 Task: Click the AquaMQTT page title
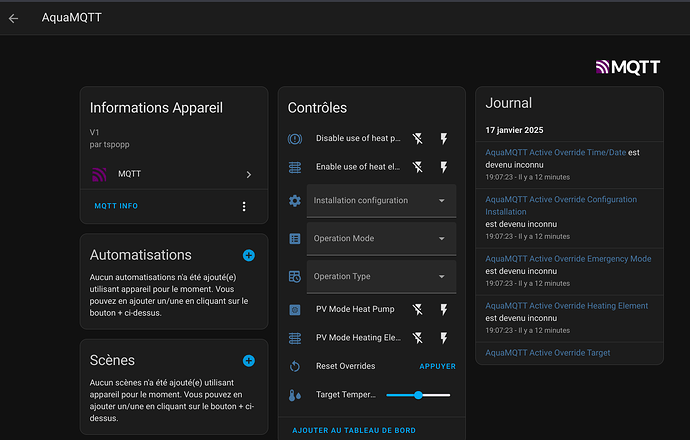pos(71,18)
